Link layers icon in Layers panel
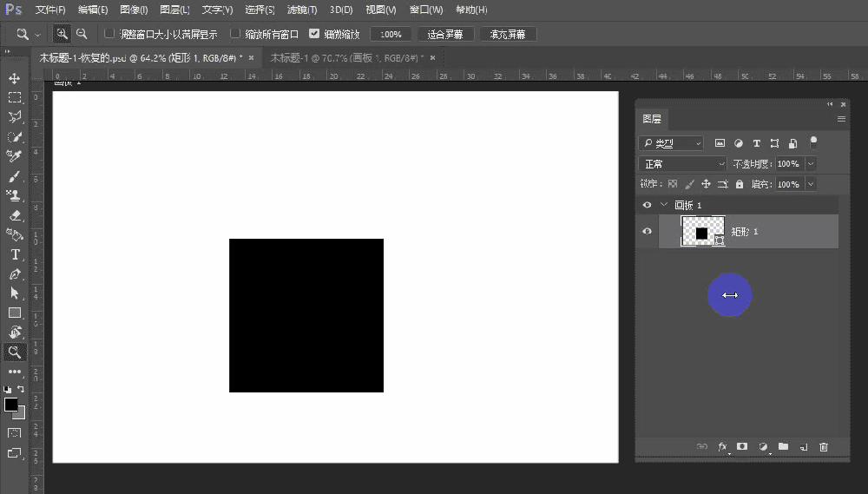This screenshot has height=494, width=868. 702,447
